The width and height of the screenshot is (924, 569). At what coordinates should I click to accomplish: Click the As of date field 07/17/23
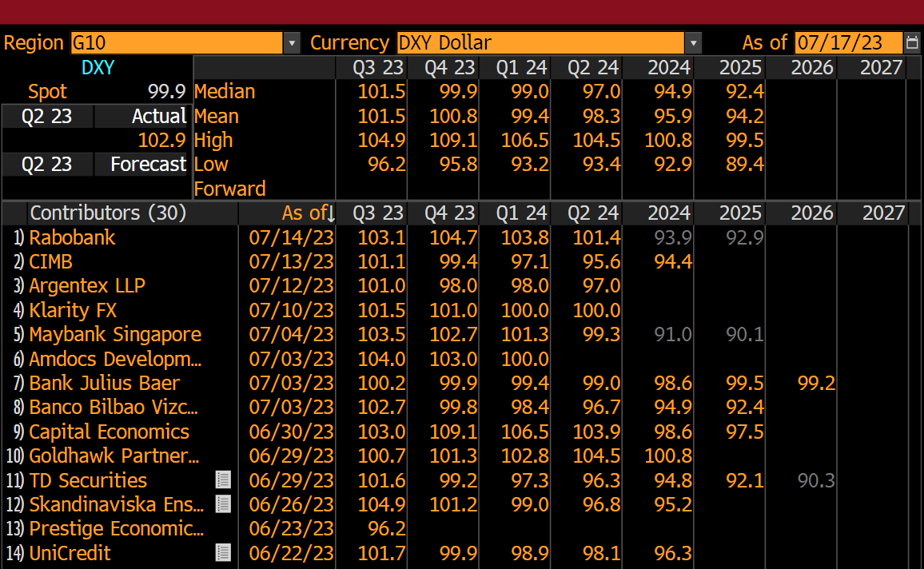tap(848, 43)
